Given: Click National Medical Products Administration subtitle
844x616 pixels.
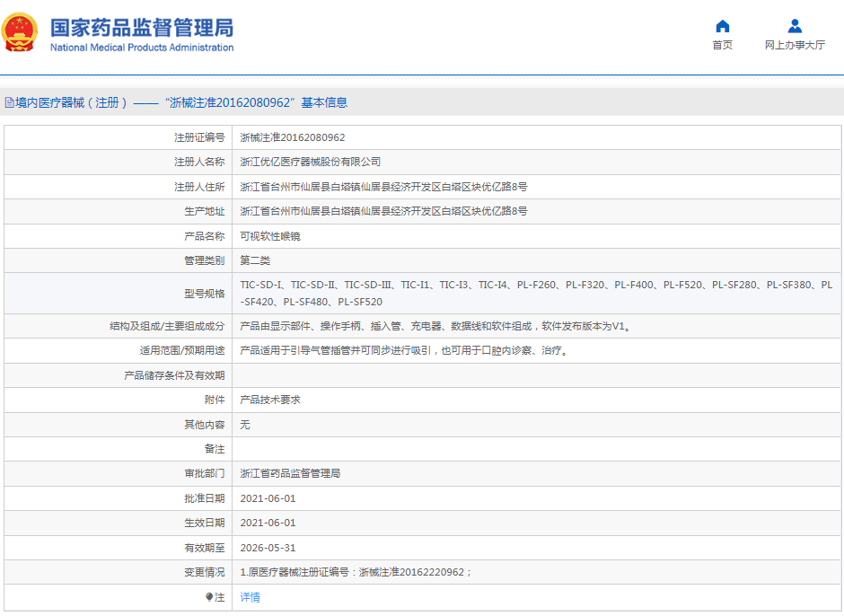Looking at the screenshot, I should 142,48.
